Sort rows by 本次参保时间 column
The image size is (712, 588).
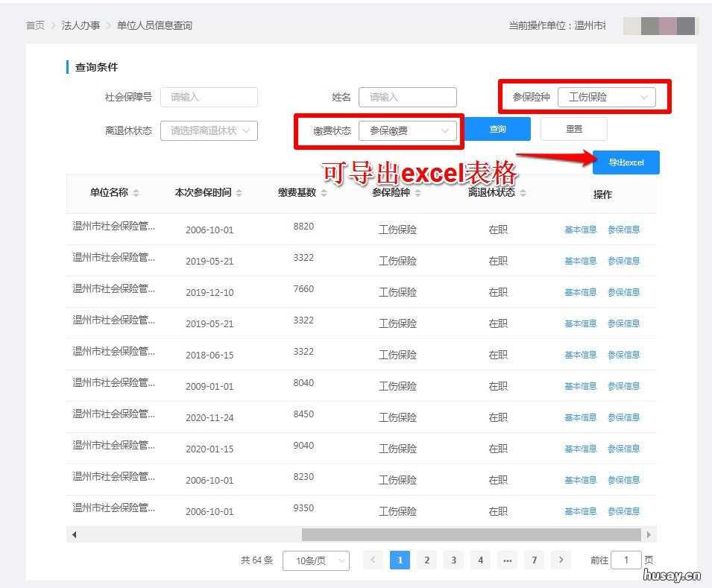click(x=240, y=192)
